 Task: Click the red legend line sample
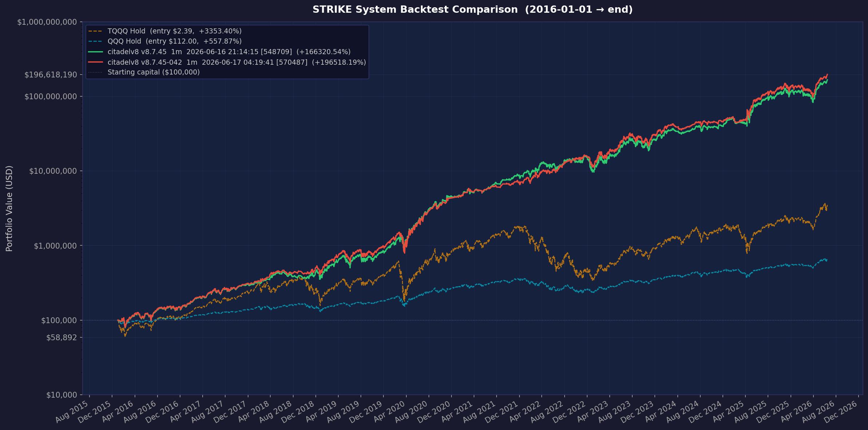coord(95,62)
